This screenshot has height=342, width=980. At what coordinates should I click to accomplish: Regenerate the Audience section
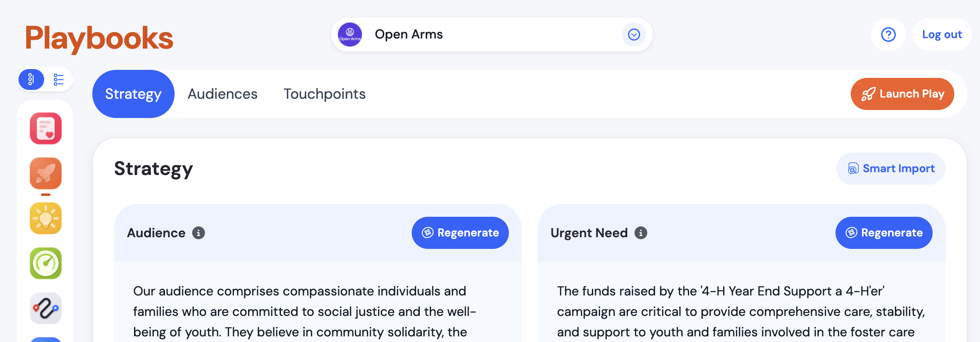point(460,233)
